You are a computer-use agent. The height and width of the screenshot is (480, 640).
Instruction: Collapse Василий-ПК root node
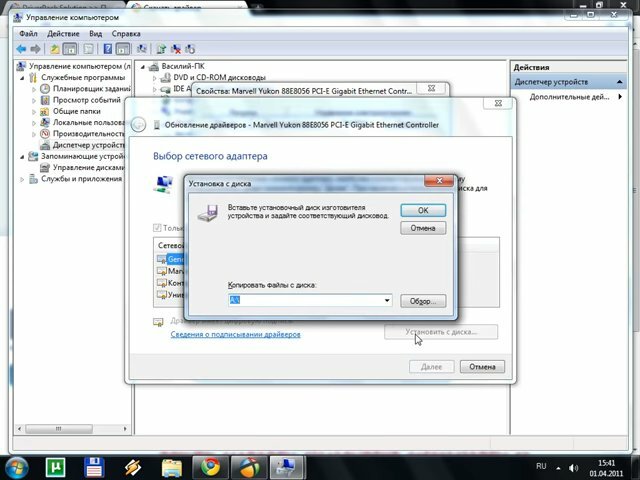(142, 67)
